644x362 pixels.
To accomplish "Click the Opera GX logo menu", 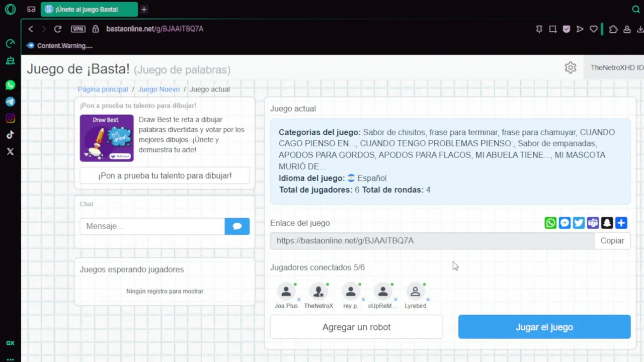I will click(10, 9).
